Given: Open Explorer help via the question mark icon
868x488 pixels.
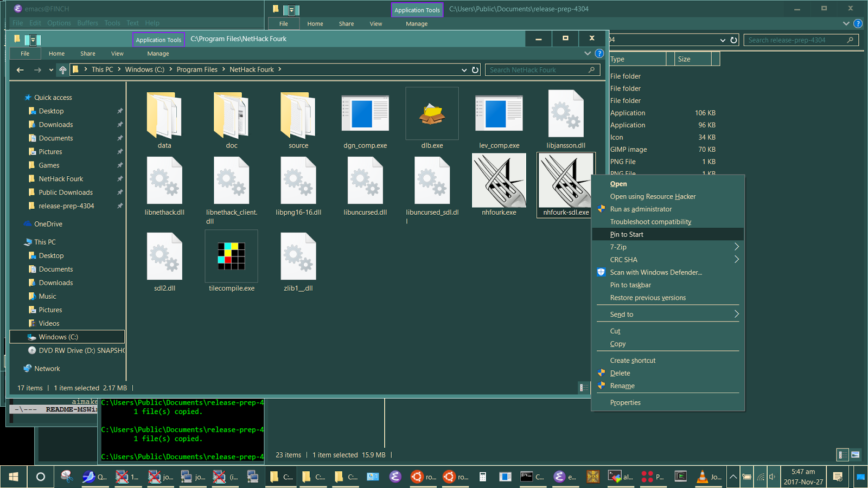Looking at the screenshot, I should click(x=599, y=53).
